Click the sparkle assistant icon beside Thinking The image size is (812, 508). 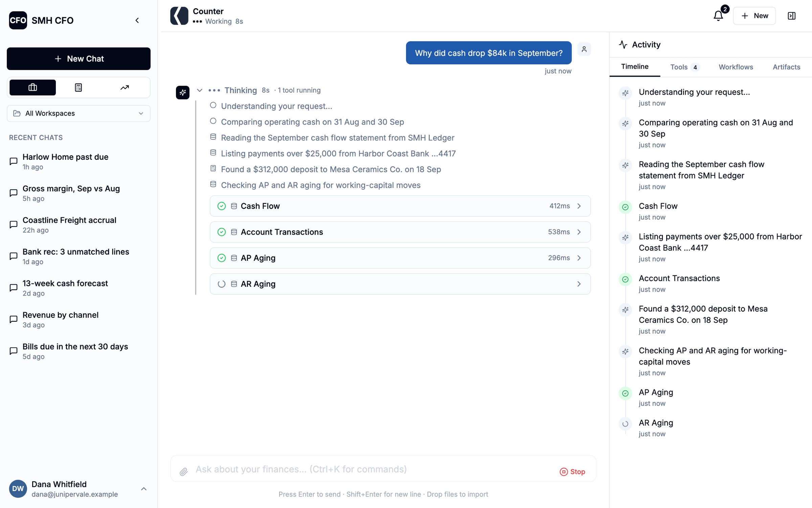tap(183, 92)
